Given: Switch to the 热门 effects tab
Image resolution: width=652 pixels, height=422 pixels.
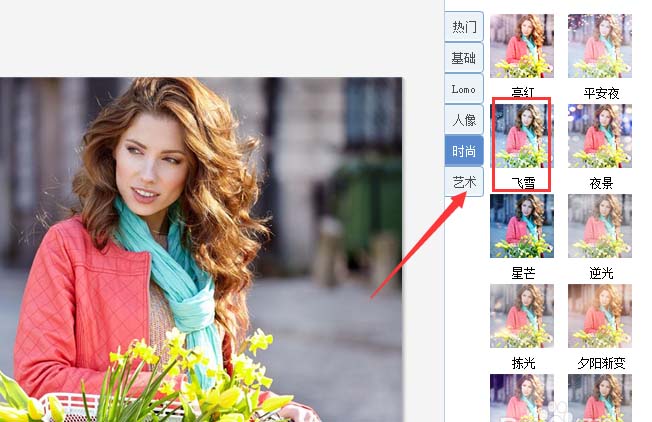Looking at the screenshot, I should 464,27.
